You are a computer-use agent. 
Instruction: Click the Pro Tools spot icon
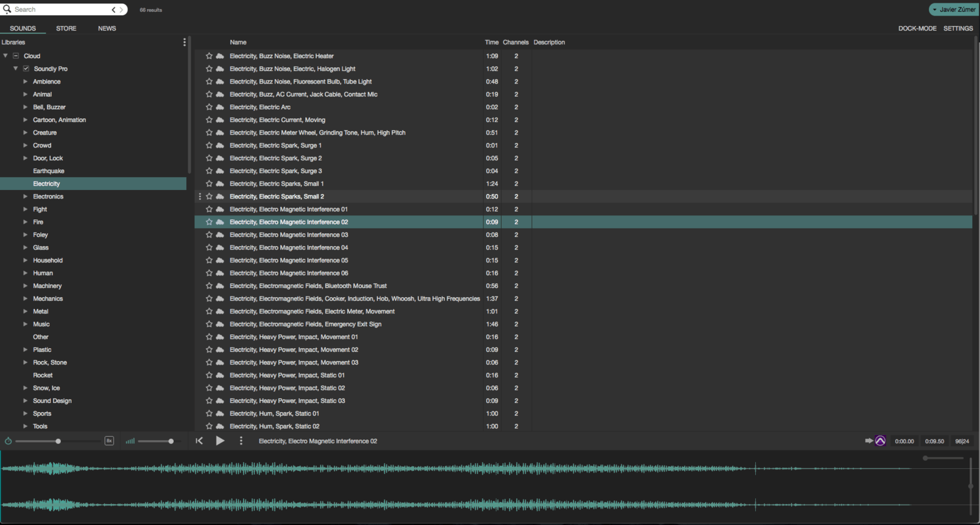880,441
